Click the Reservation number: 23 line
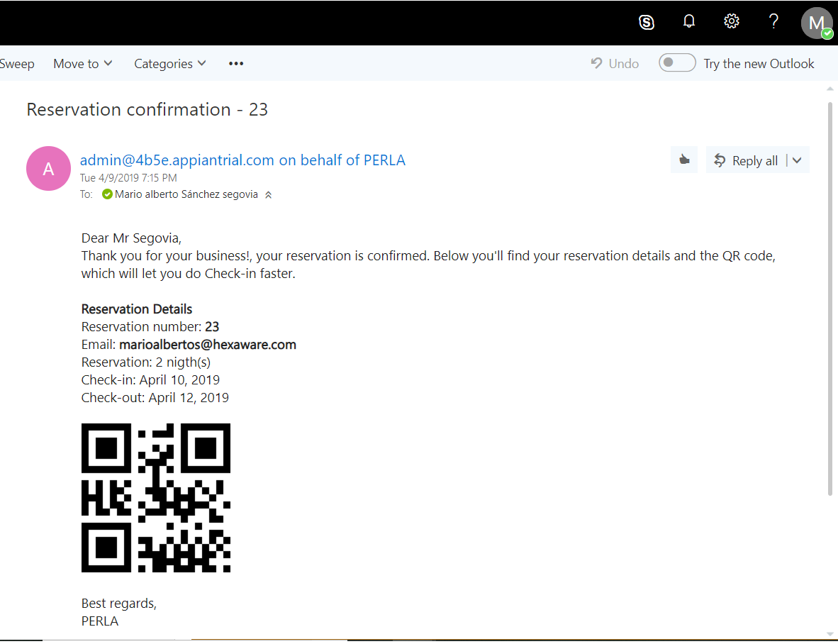Viewport: 838px width, 644px height. [x=150, y=326]
